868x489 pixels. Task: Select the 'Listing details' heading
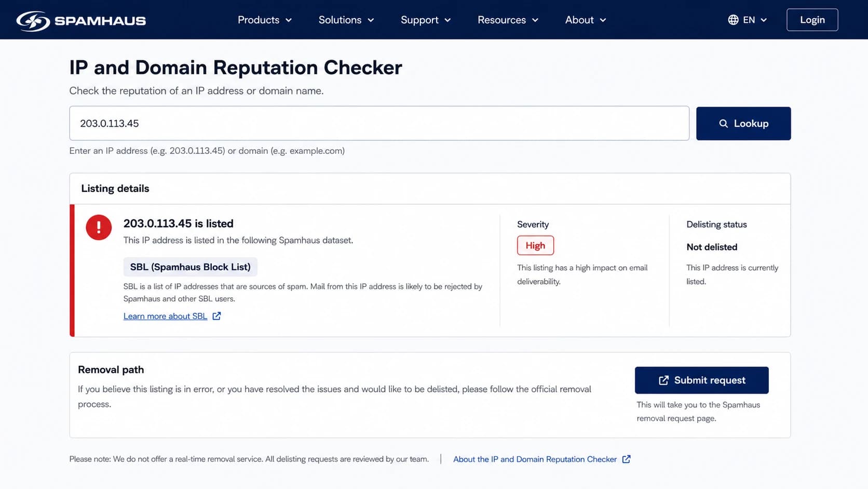(x=115, y=189)
